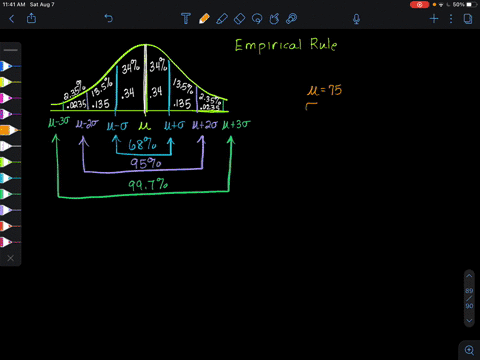Tap the 89/90 page indicator
This screenshot has height=360, width=480.
[469, 298]
